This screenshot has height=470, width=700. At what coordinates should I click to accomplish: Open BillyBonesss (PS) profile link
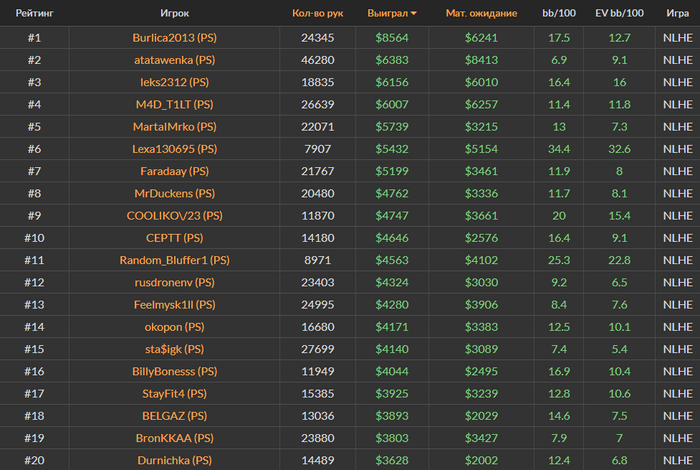175,371
